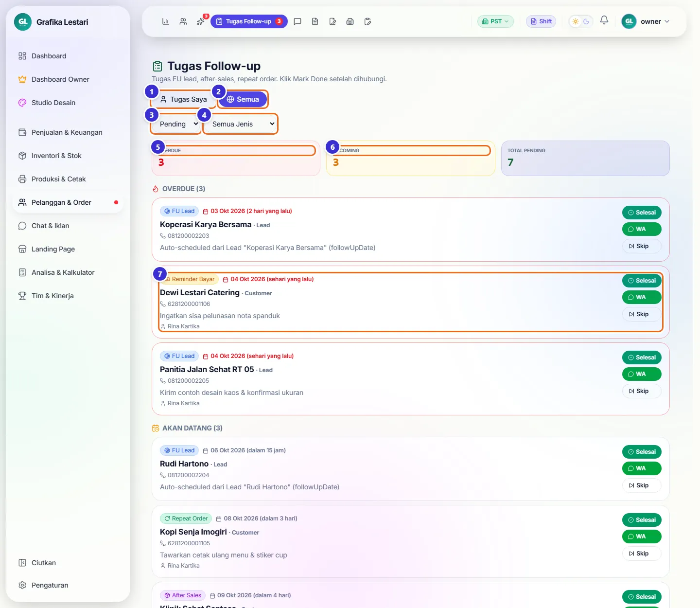The width and height of the screenshot is (700, 608).
Task: Mark Koperasi Karya Bersama task as Selesai
Action: point(642,213)
